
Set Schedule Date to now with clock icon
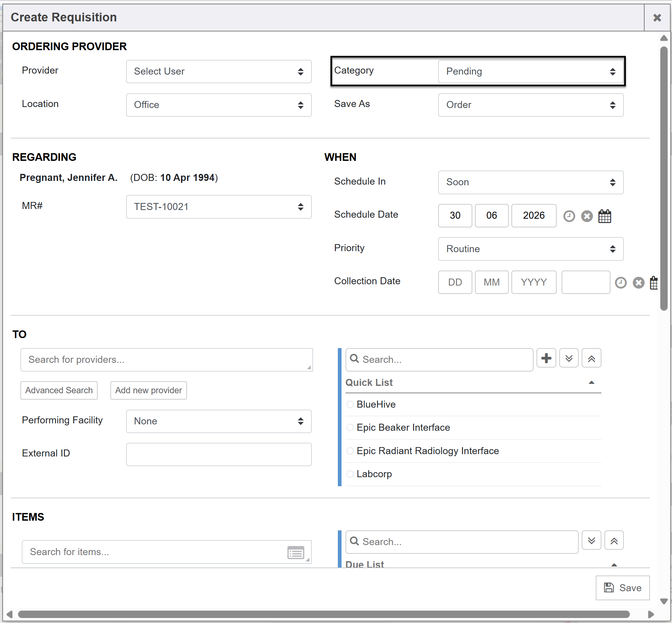(x=569, y=216)
